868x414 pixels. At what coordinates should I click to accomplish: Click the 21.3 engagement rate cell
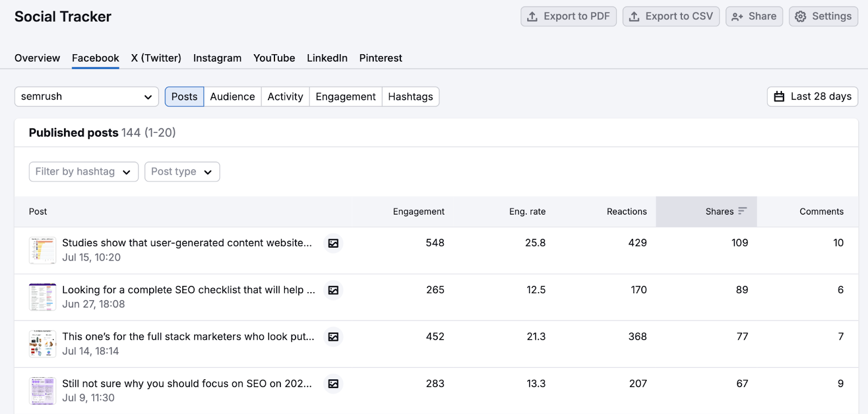(536, 337)
